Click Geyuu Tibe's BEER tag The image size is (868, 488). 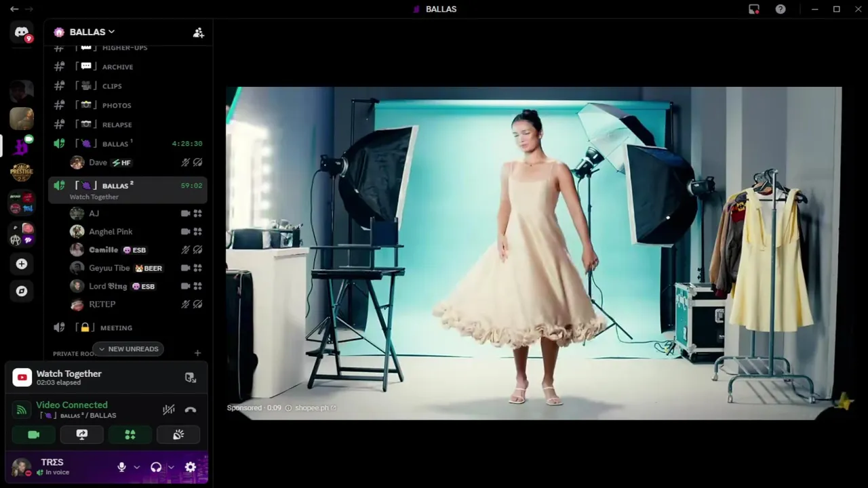(x=149, y=268)
